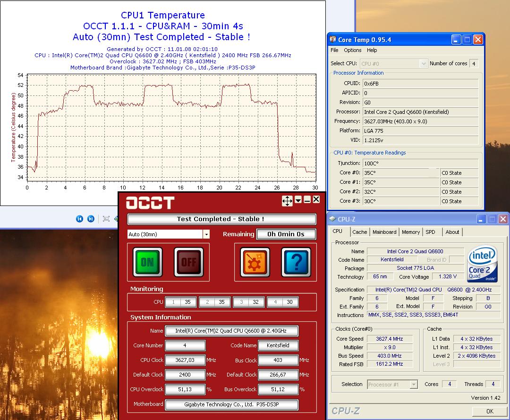Viewport: 510px width, 420px height.
Task: Switch to the Memory tab in CPU-Z
Action: pos(411,232)
